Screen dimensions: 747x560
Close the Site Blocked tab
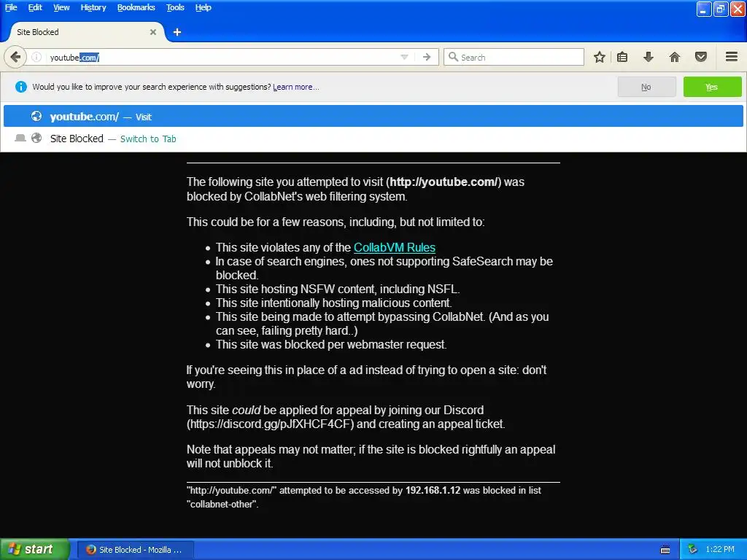pos(153,32)
